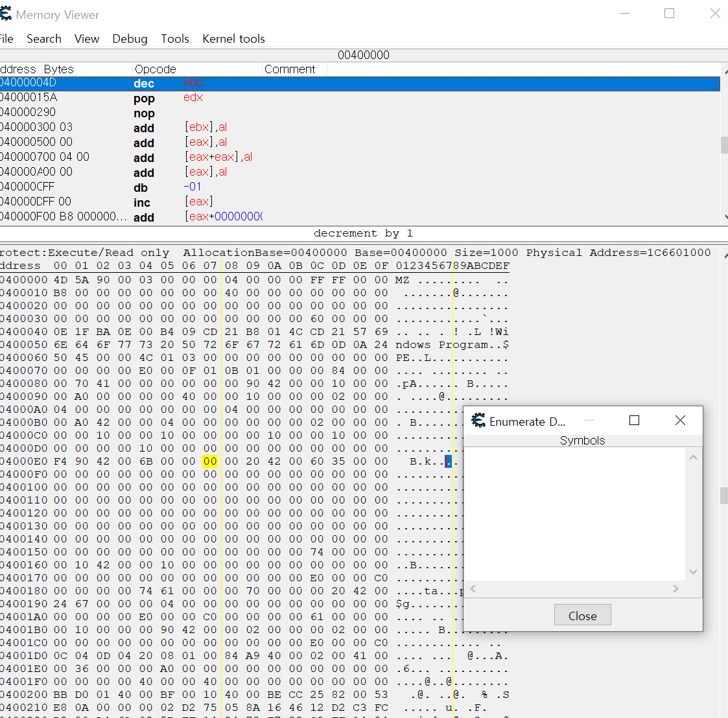Click the gear icon on Enumerate DLLs dialog
The height and width of the screenshot is (718, 728).
point(480,421)
